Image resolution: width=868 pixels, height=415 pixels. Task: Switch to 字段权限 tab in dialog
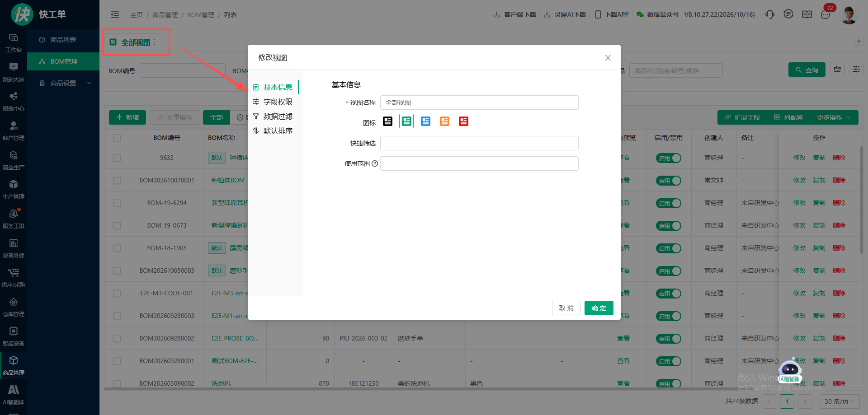[x=273, y=102]
